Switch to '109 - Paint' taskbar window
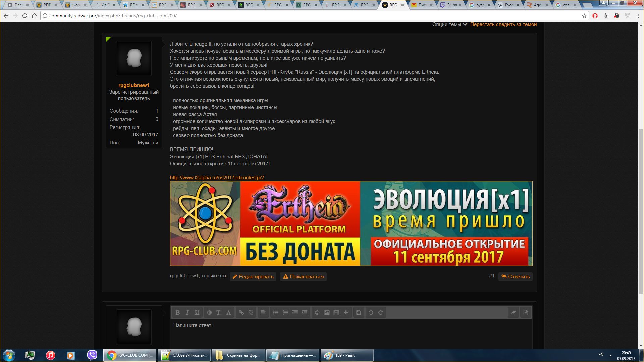Image resolution: width=644 pixels, height=362 pixels. click(x=347, y=355)
